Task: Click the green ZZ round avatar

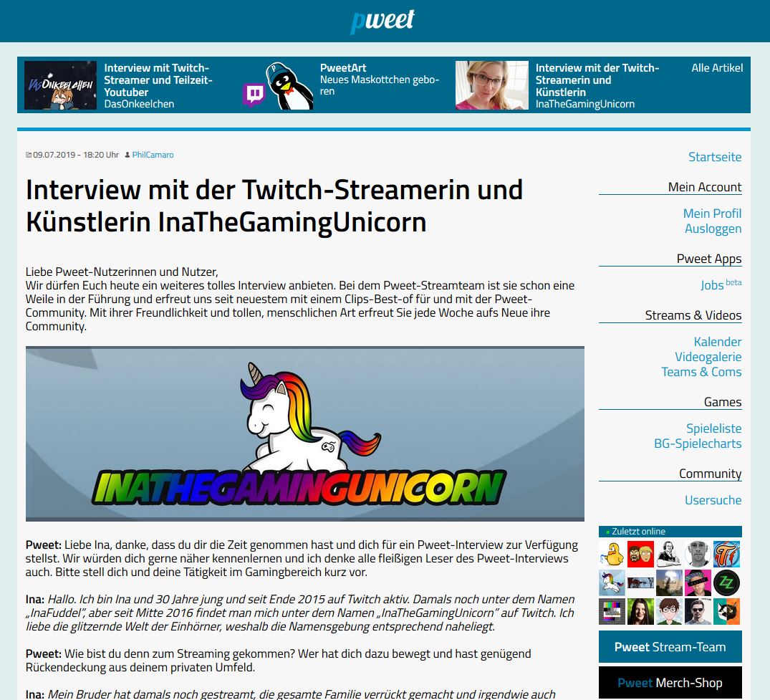Action: click(727, 582)
